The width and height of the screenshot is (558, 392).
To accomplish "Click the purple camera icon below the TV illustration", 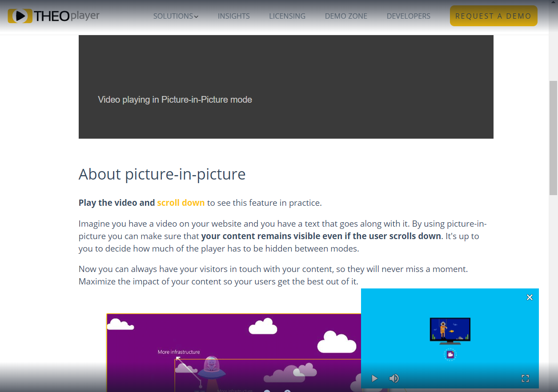I will (450, 354).
